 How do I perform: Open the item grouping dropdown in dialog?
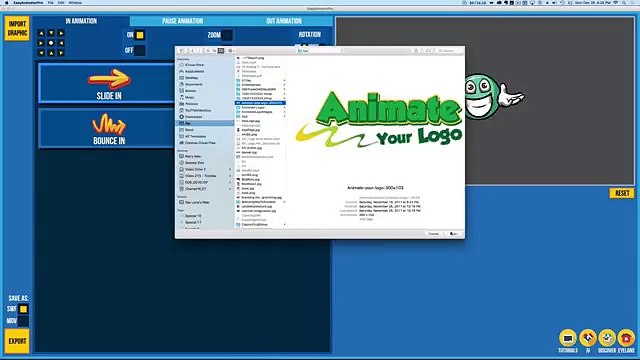pyautogui.click(x=231, y=51)
